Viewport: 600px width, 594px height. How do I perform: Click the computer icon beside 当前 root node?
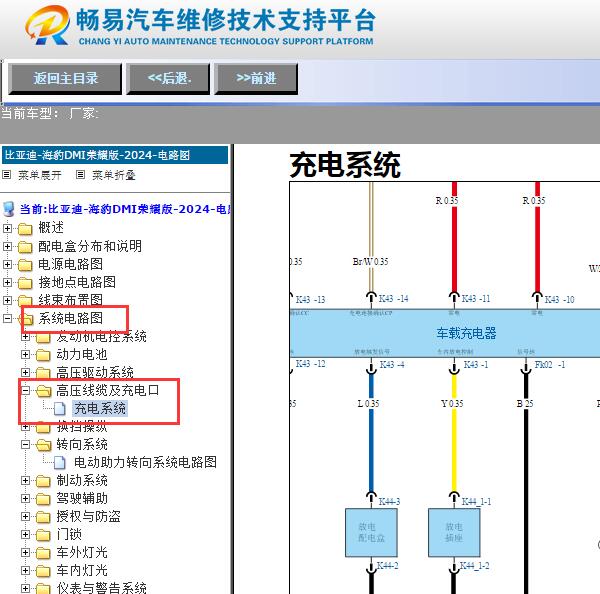coord(8,209)
